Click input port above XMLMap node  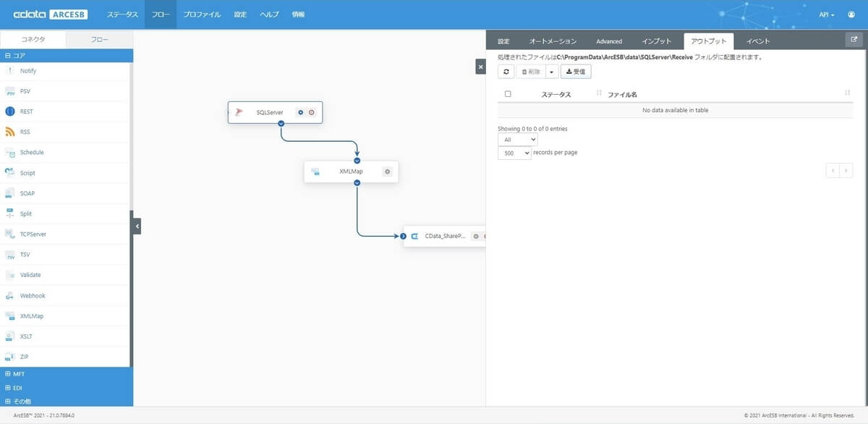(x=357, y=161)
